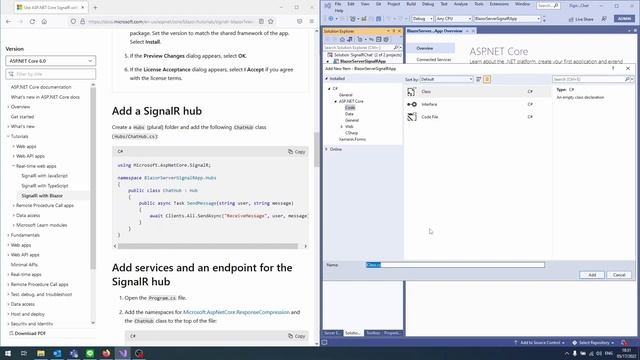
Task: Focus the Filter by title field
Action: pos(51,74)
